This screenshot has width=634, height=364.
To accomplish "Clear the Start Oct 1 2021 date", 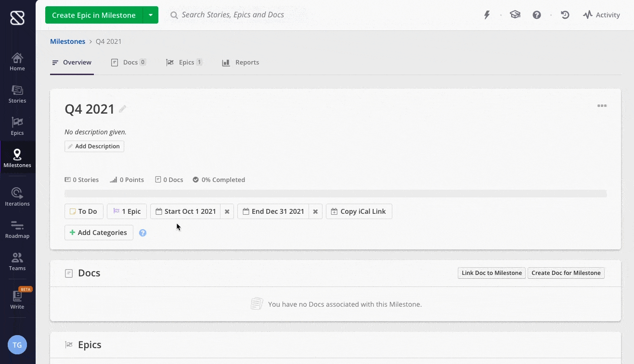I will [227, 211].
